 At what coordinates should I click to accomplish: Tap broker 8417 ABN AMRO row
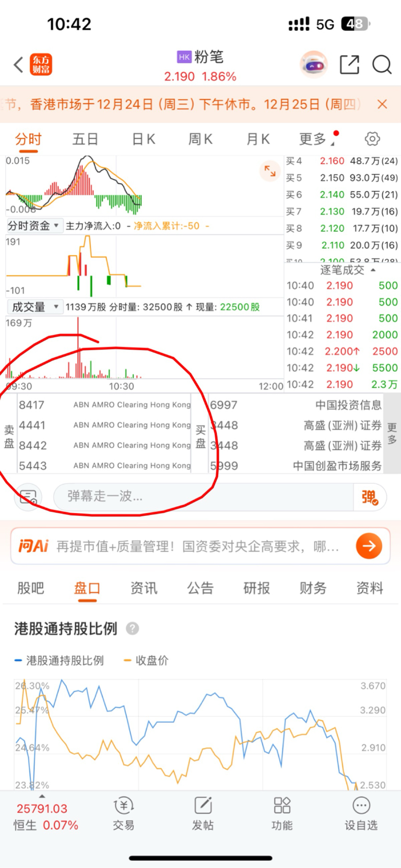click(104, 405)
